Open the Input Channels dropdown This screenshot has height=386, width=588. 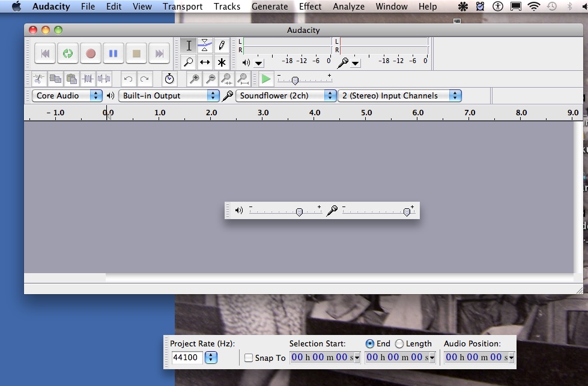point(400,95)
